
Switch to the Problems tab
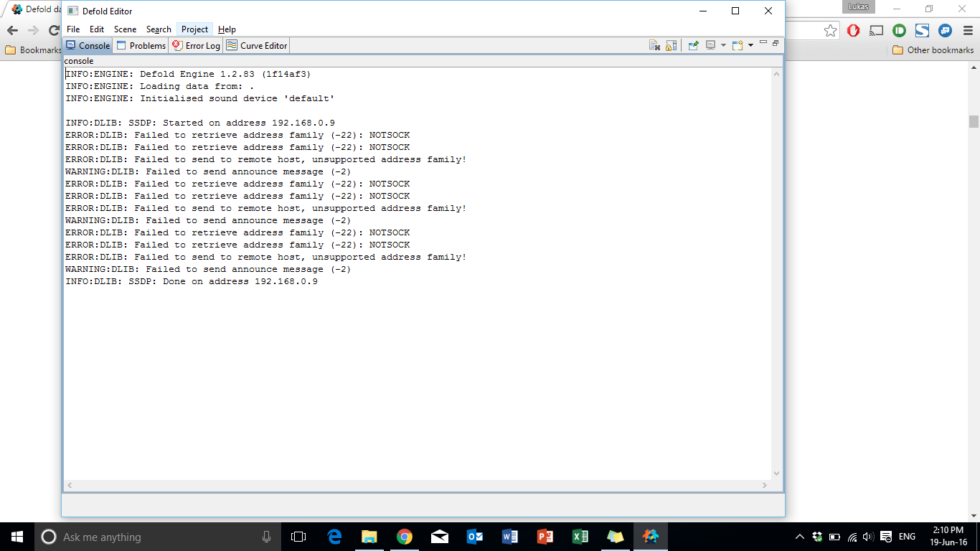tap(141, 45)
